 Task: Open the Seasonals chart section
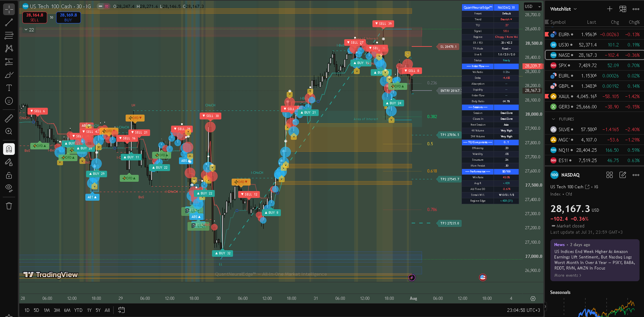pyautogui.click(x=560, y=292)
